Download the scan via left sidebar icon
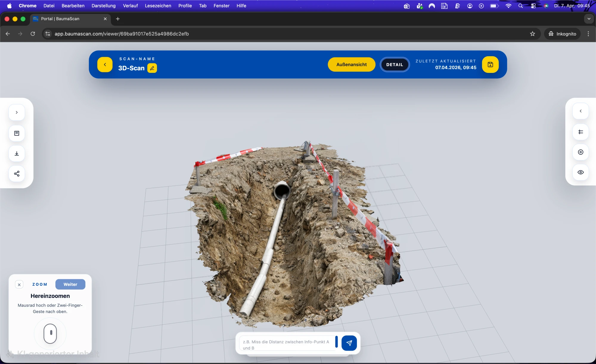Viewport: 596px width, 364px height. tap(17, 154)
